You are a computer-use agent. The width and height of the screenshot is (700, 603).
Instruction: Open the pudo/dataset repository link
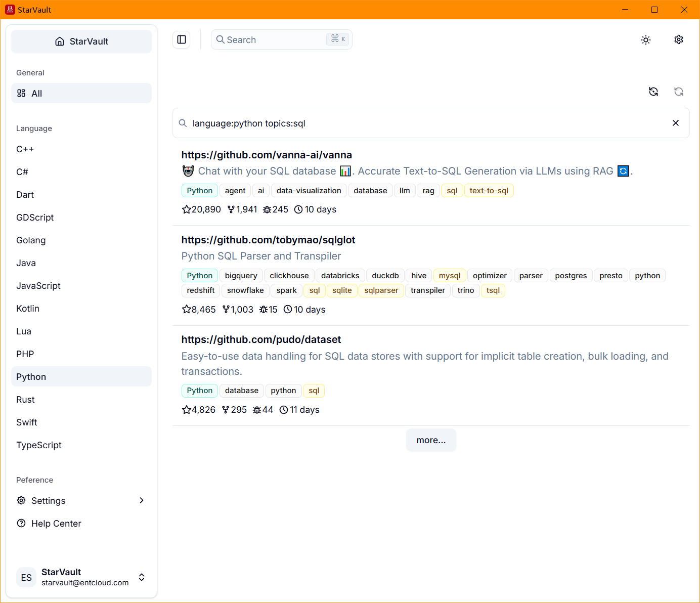point(261,339)
